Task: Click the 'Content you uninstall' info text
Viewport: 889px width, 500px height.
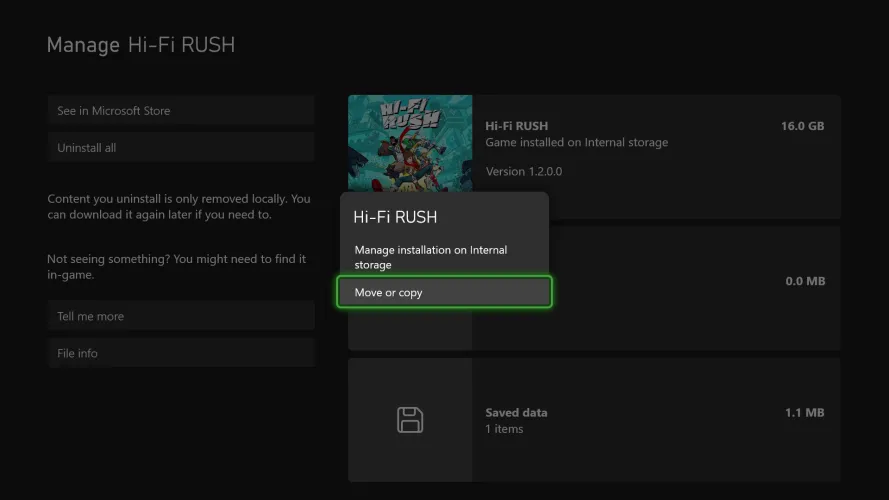Action: pos(179,207)
